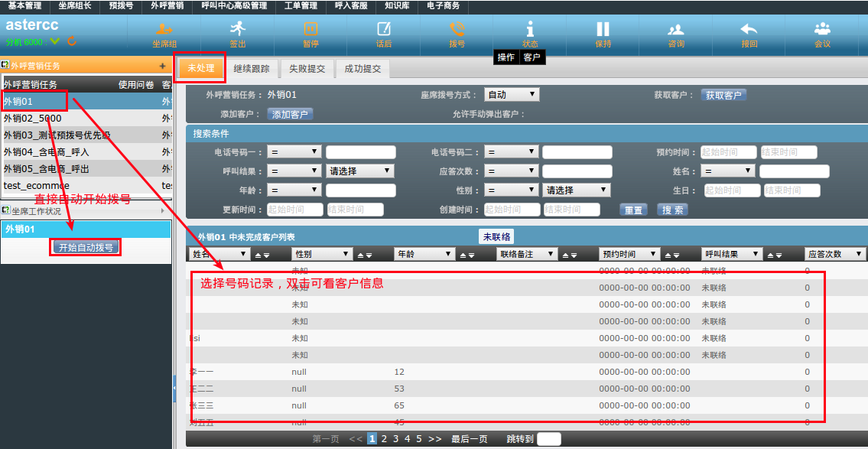This screenshot has height=449, width=868.
Task: Go to page 3 in pagination
Action: coord(395,439)
